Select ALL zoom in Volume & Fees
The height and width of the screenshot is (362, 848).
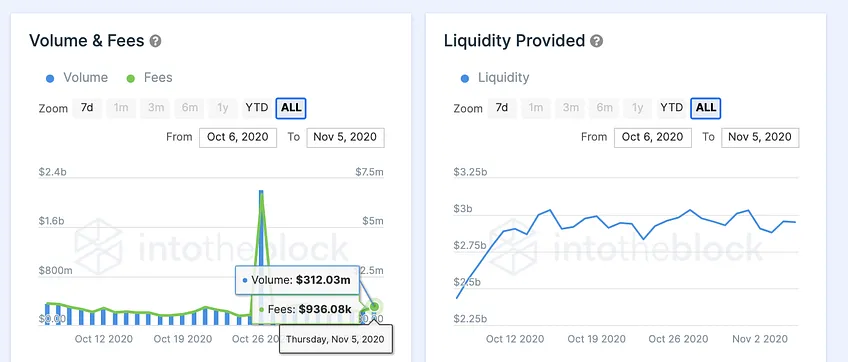pyautogui.click(x=291, y=108)
